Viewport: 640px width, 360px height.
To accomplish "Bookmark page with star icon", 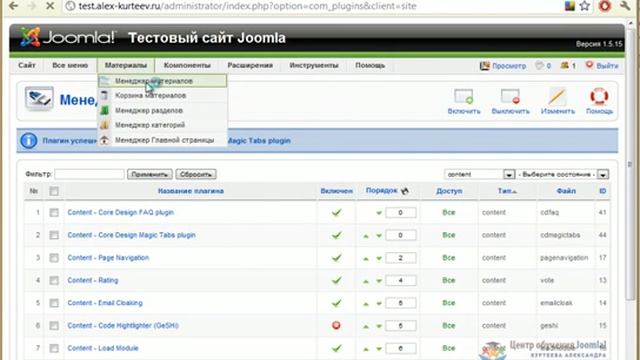I will pos(584,6).
